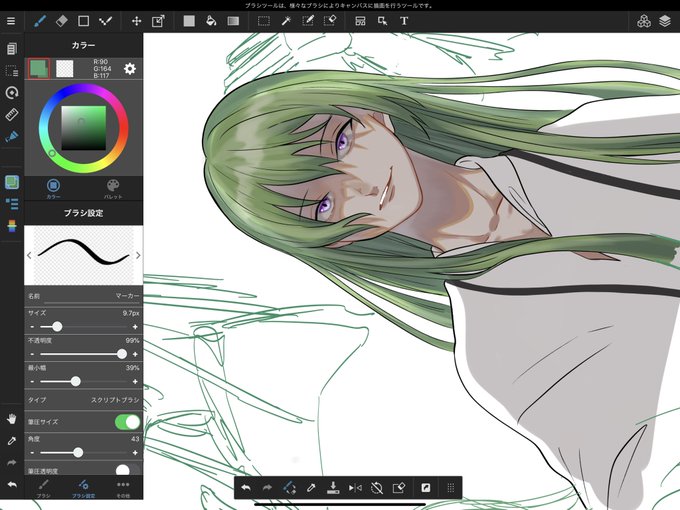The width and height of the screenshot is (680, 510).
Task: Click the save icon in shortcut bar
Action: [333, 488]
